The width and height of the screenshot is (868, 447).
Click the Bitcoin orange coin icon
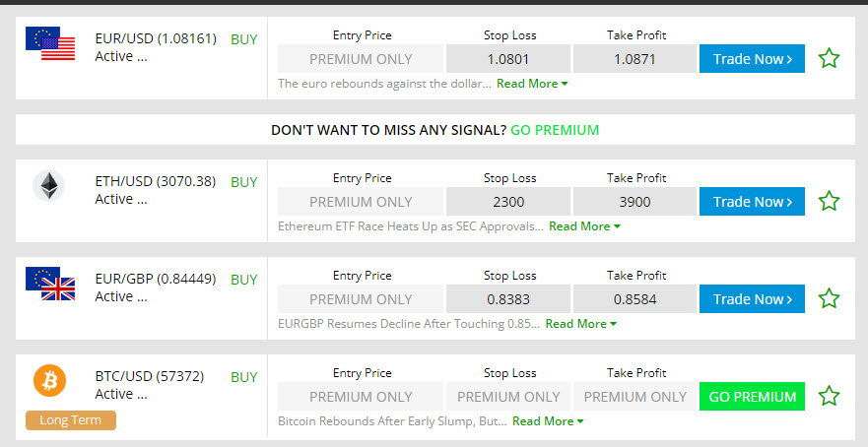point(50,381)
